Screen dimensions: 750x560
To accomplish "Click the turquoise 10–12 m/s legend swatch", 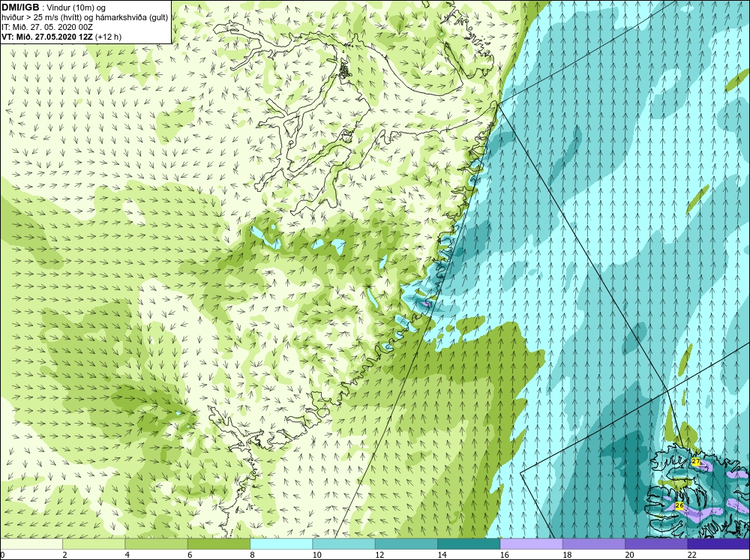I will pos(344,544).
